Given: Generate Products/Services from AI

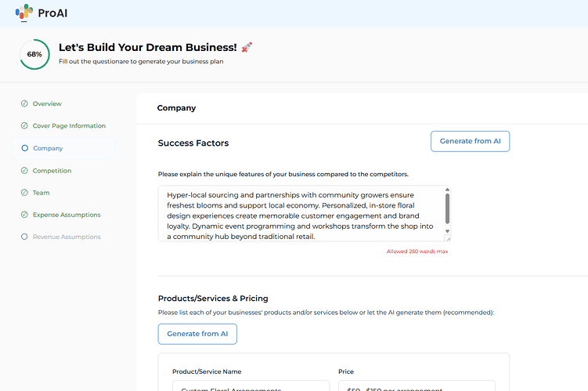Looking at the screenshot, I should [x=197, y=334].
